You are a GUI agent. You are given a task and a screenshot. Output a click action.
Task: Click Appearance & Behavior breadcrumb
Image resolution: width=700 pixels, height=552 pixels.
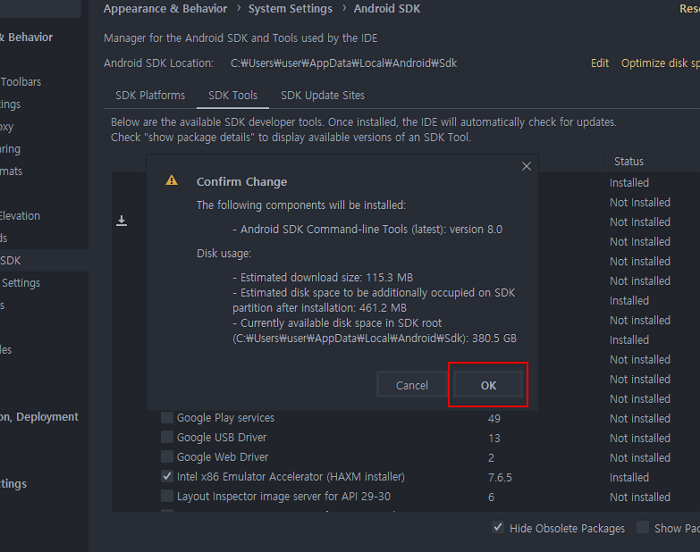[x=165, y=8]
